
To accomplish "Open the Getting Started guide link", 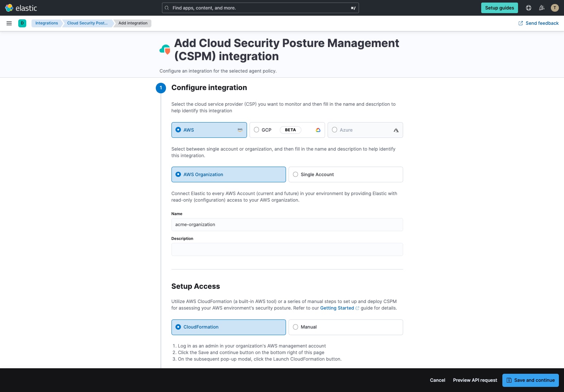I will coord(337,308).
